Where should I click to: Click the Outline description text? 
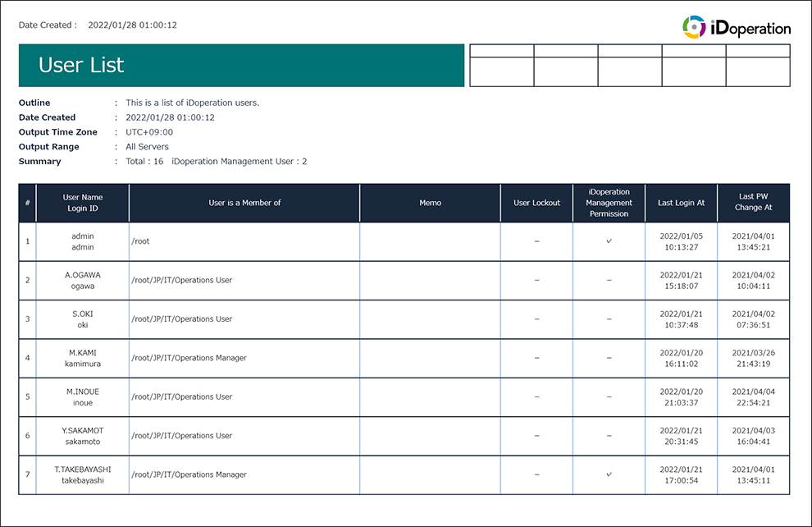[192, 103]
